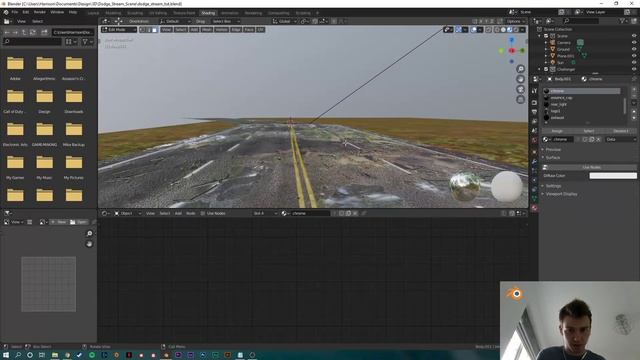Toggle Scene collection visibility eye

pos(634,36)
